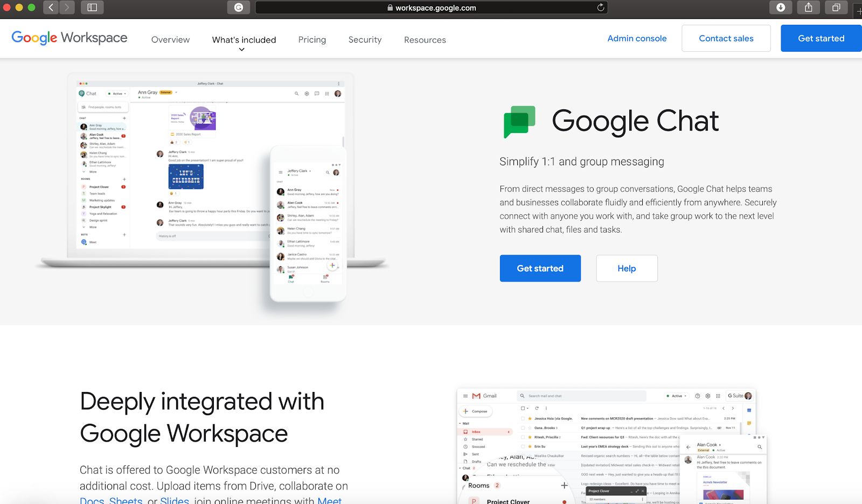862x504 pixels.
Task: Click the laptop and phone Chat preview image
Action: click(x=212, y=193)
